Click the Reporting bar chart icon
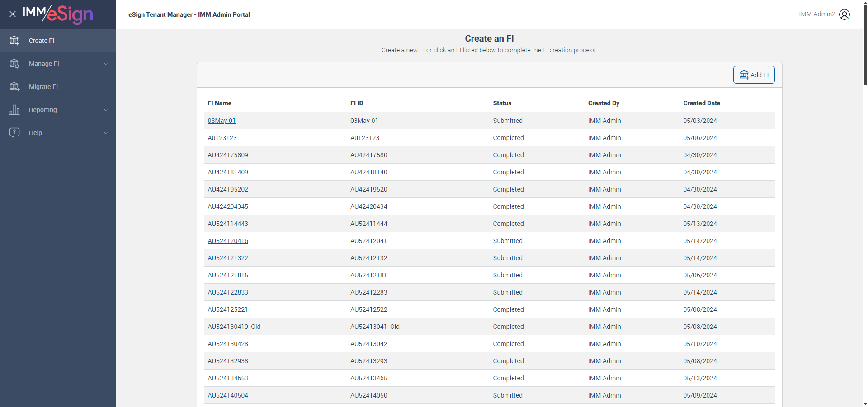The image size is (868, 407). click(x=14, y=110)
